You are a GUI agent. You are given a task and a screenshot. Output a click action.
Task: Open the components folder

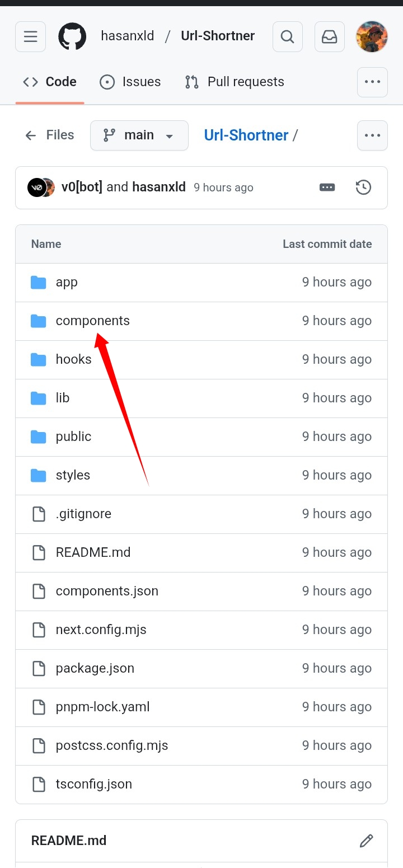point(92,321)
